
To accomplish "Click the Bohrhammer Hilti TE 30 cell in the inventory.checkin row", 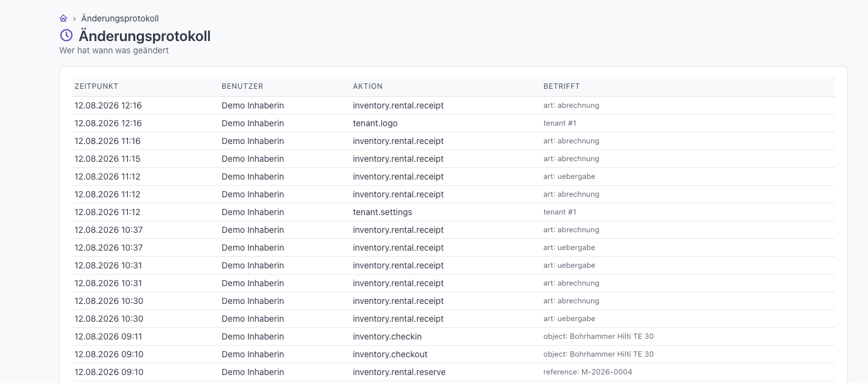I will tap(599, 336).
